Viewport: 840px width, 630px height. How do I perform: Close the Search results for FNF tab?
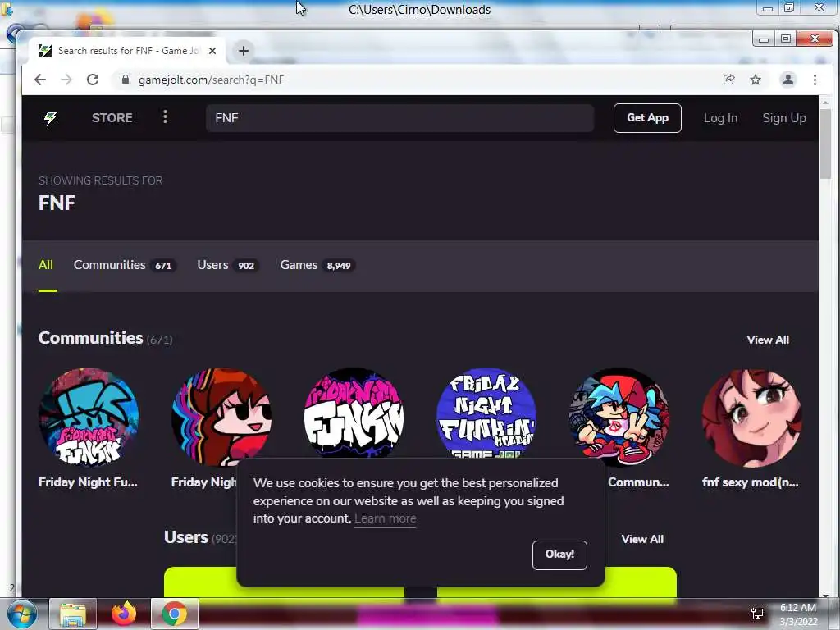[x=212, y=51]
